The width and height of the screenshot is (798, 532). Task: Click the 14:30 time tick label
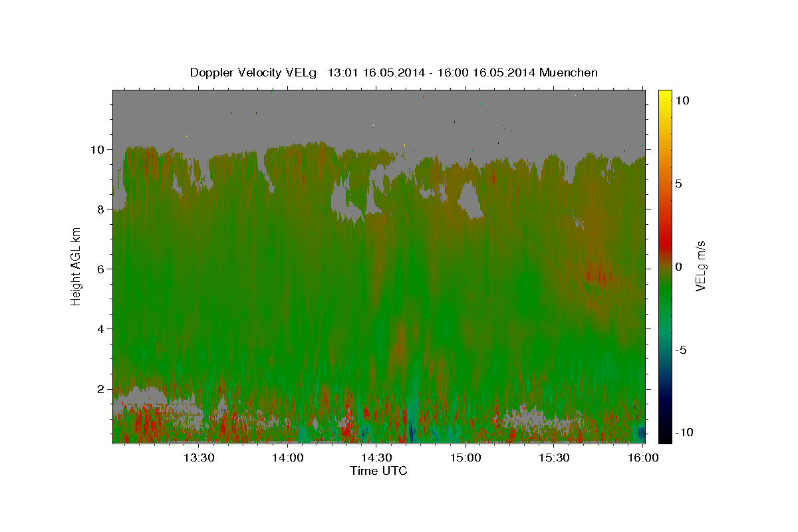click(x=376, y=458)
